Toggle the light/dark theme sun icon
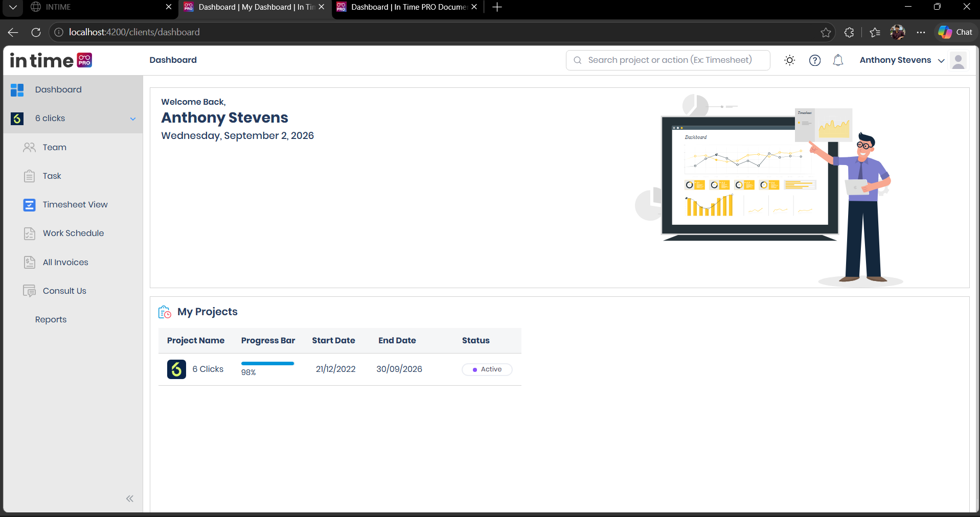 [790, 60]
